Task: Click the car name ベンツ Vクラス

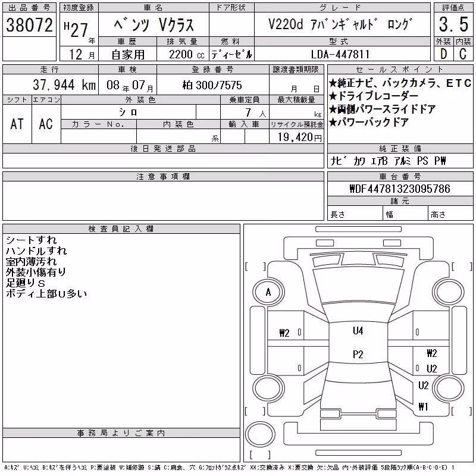Action: point(154,25)
